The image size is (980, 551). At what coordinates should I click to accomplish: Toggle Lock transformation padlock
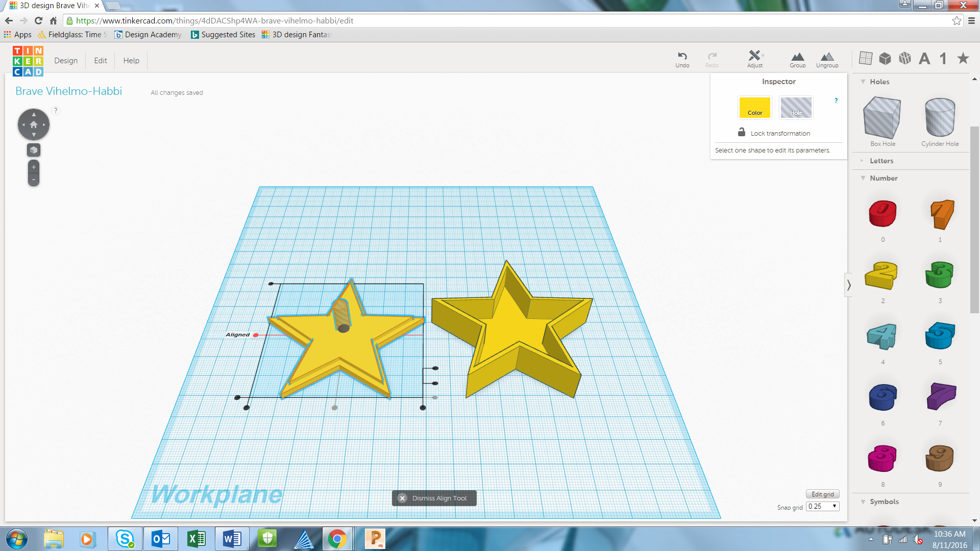(742, 132)
